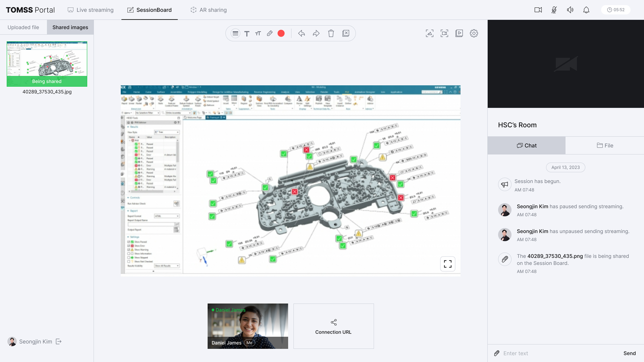The height and width of the screenshot is (362, 644).
Task: Send the chat message
Action: [629, 353]
